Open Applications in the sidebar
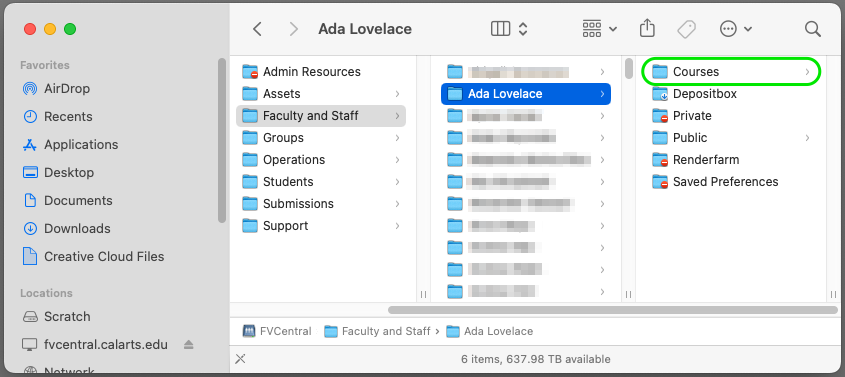Viewport: 845px width, 377px height. tap(70, 144)
